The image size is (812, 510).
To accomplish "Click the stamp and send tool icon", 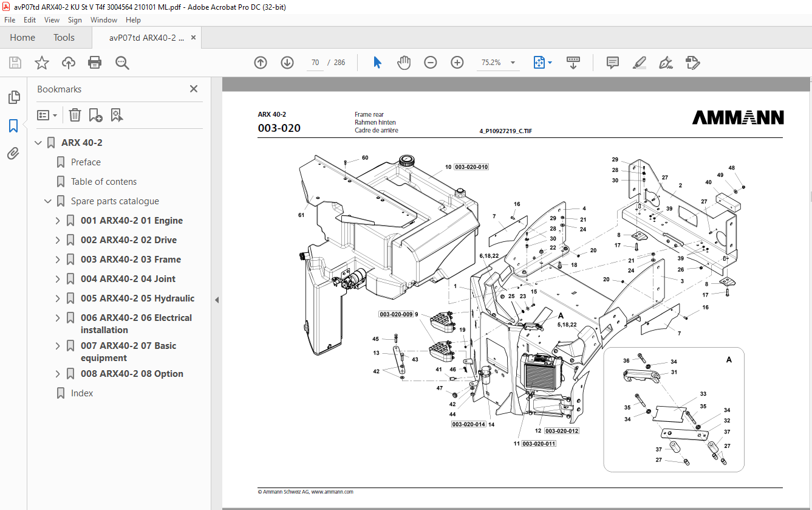I will pos(692,63).
